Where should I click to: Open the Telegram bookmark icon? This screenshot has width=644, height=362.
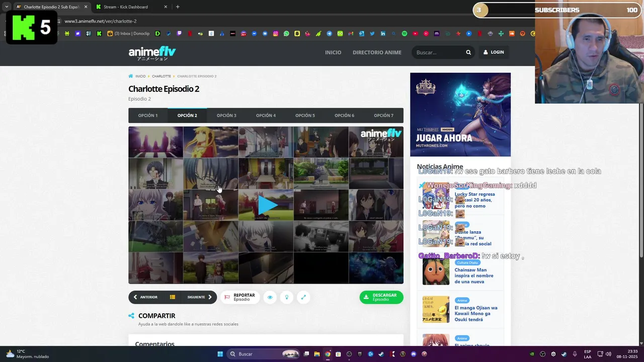click(329, 34)
